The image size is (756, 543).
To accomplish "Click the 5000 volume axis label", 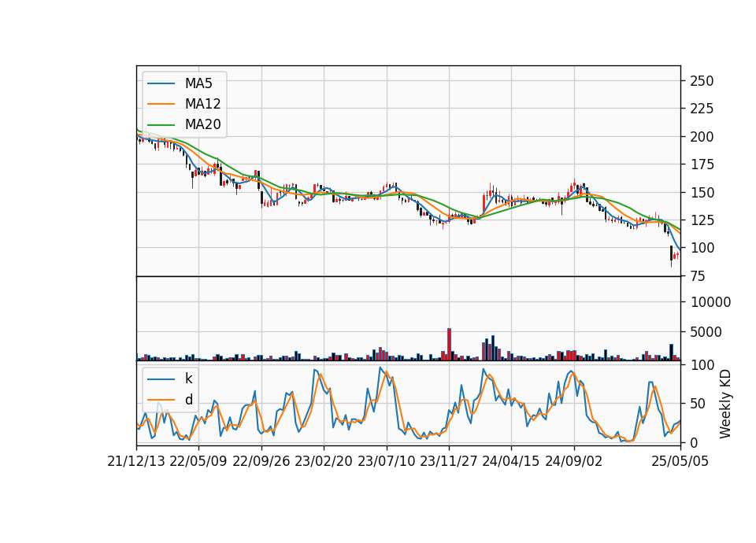I will (706, 332).
